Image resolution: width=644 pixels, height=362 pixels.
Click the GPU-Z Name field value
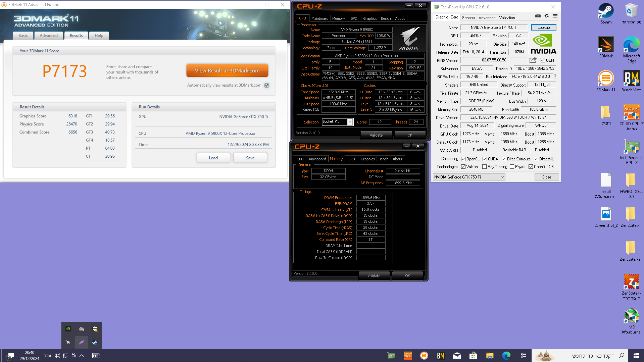494,28
